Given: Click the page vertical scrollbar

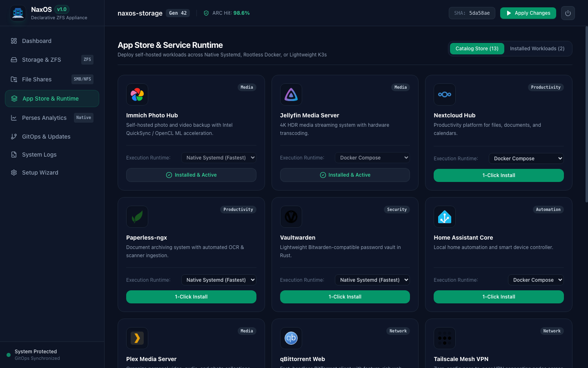Looking at the screenshot, I should pyautogui.click(x=586, y=114).
